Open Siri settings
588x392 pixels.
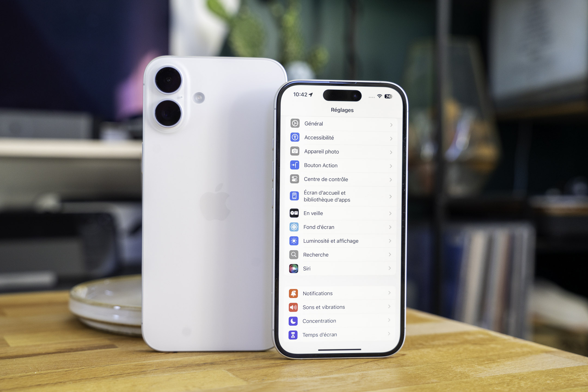tap(343, 268)
